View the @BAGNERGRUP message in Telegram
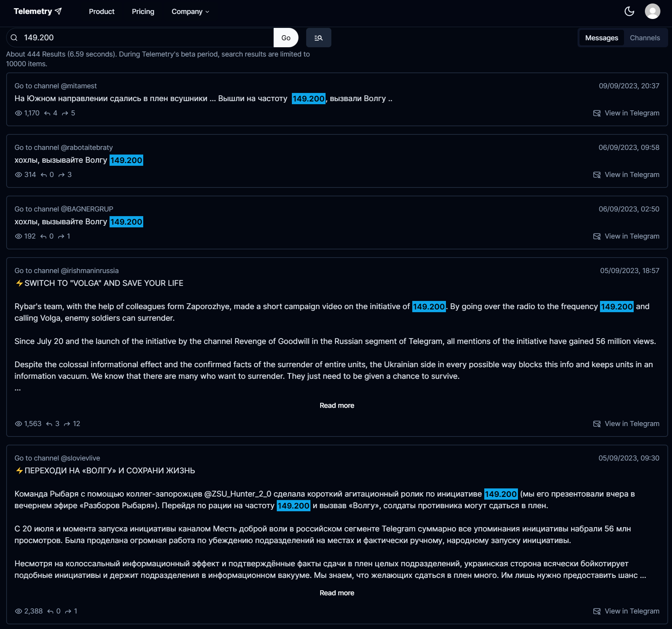 626,236
